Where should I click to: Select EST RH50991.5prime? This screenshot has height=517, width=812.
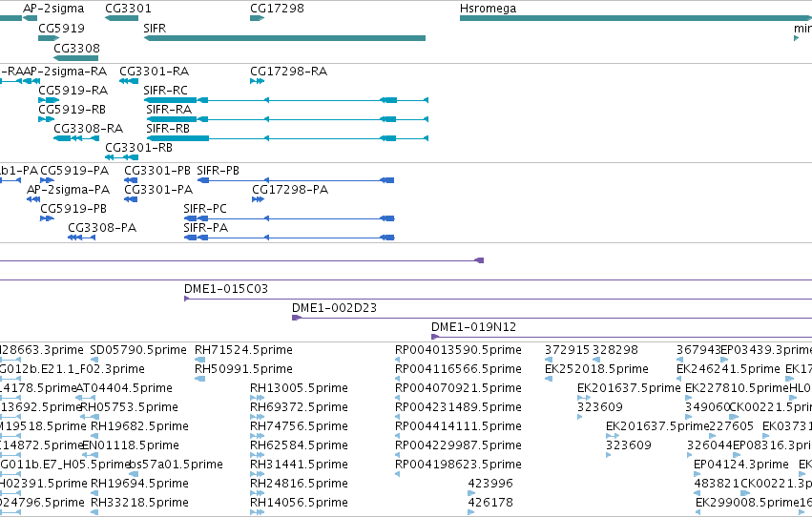coord(243,369)
